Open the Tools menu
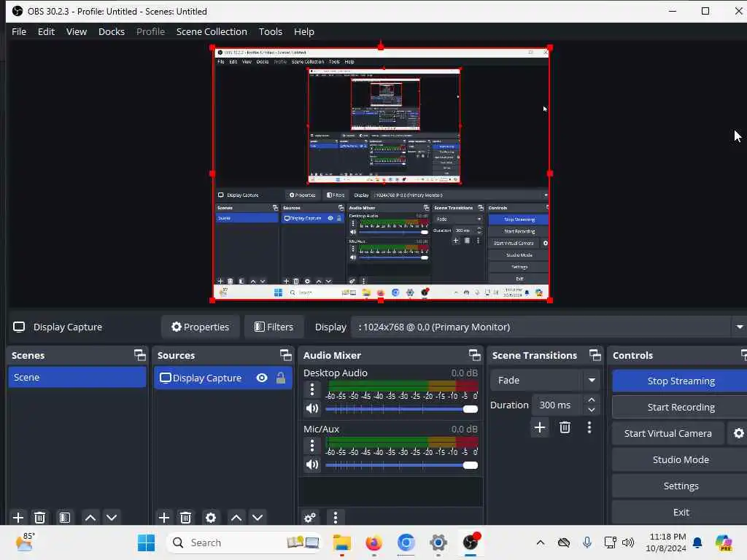 pyautogui.click(x=270, y=32)
